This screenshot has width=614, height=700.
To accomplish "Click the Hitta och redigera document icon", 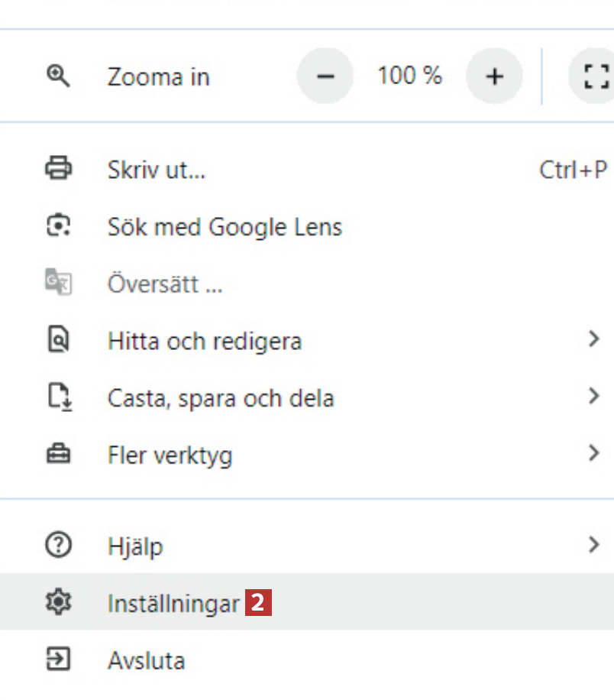I will (x=58, y=340).
